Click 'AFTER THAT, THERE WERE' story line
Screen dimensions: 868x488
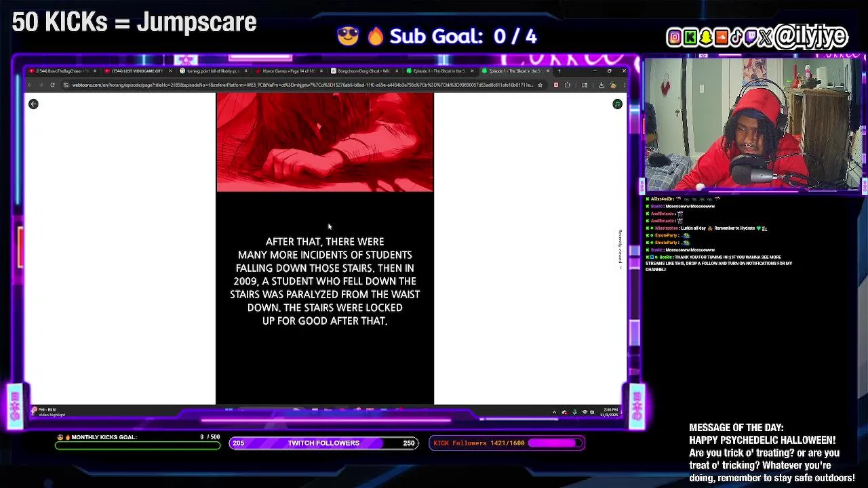325,241
